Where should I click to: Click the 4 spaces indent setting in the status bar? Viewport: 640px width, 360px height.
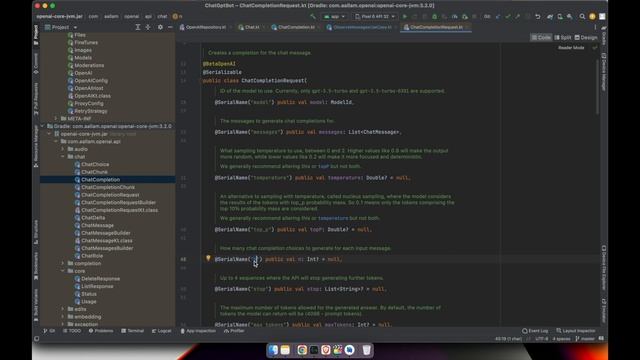pos(561,339)
